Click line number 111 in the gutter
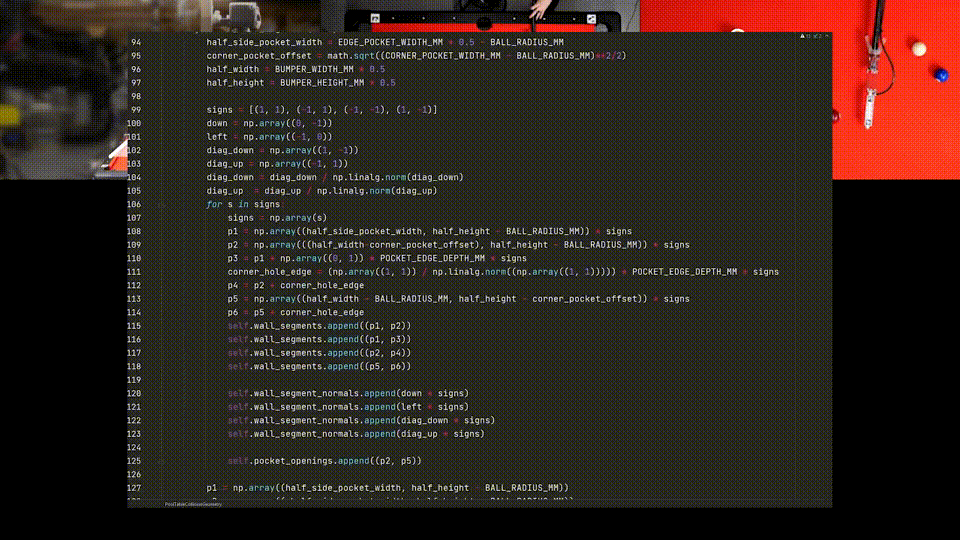960x540 pixels. [x=134, y=272]
